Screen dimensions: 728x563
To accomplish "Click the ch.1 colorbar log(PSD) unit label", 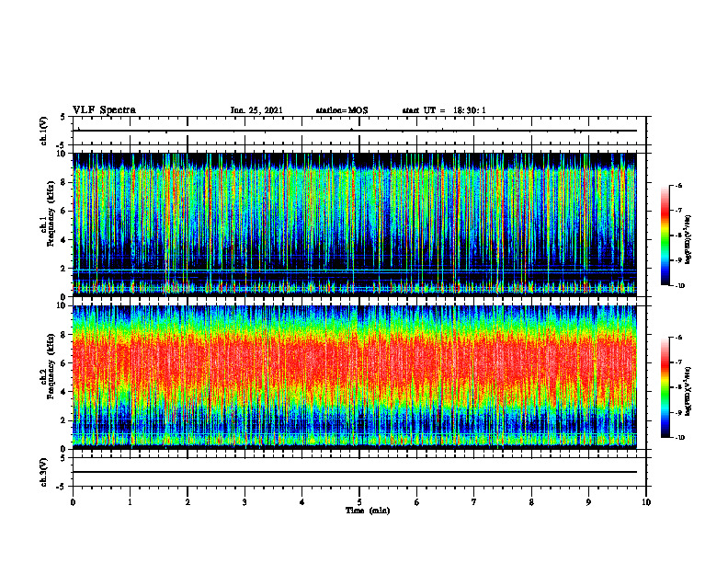I will point(688,240).
